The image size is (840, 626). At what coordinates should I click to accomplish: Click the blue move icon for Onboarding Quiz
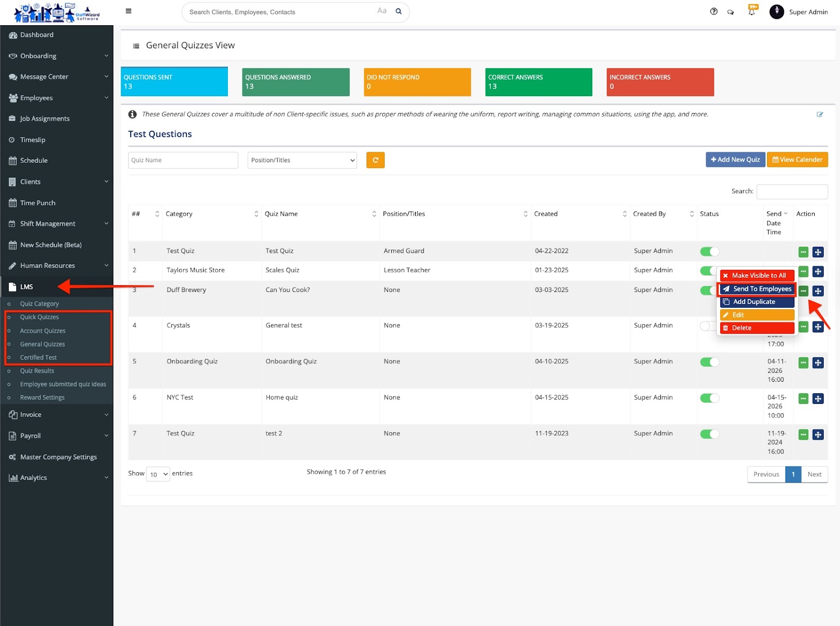coord(817,363)
